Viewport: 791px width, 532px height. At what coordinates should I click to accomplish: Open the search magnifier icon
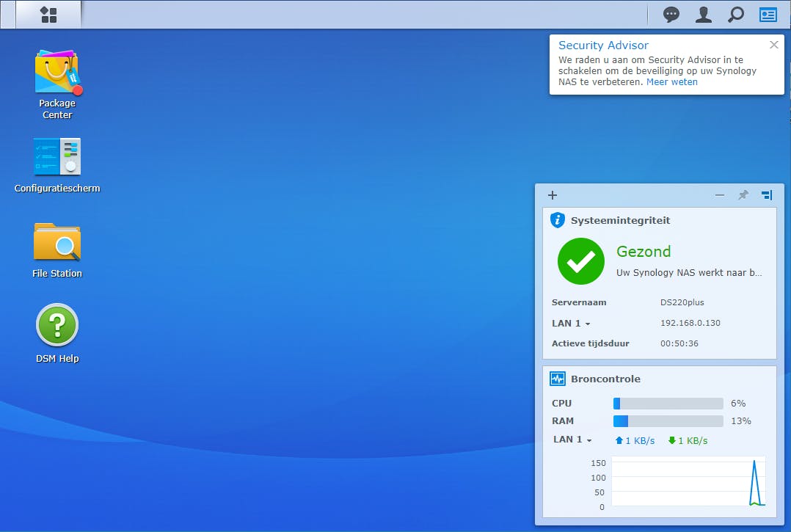735,15
